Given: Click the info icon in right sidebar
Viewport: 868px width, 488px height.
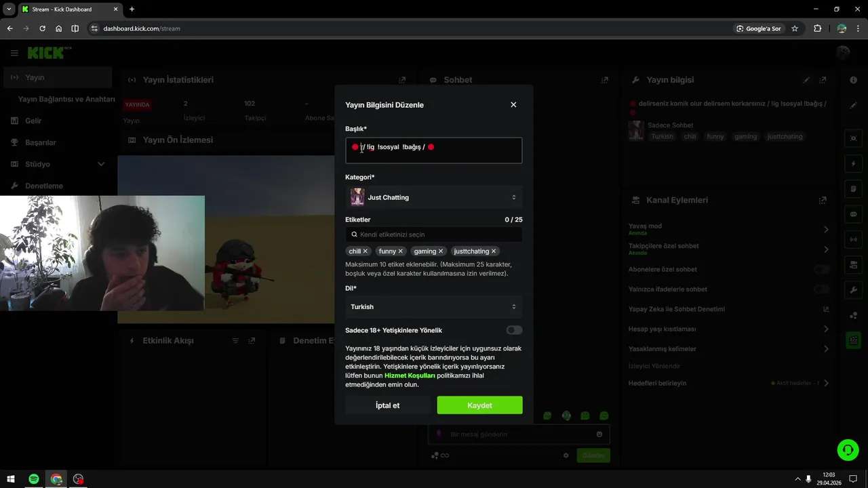Looking at the screenshot, I should (854, 80).
